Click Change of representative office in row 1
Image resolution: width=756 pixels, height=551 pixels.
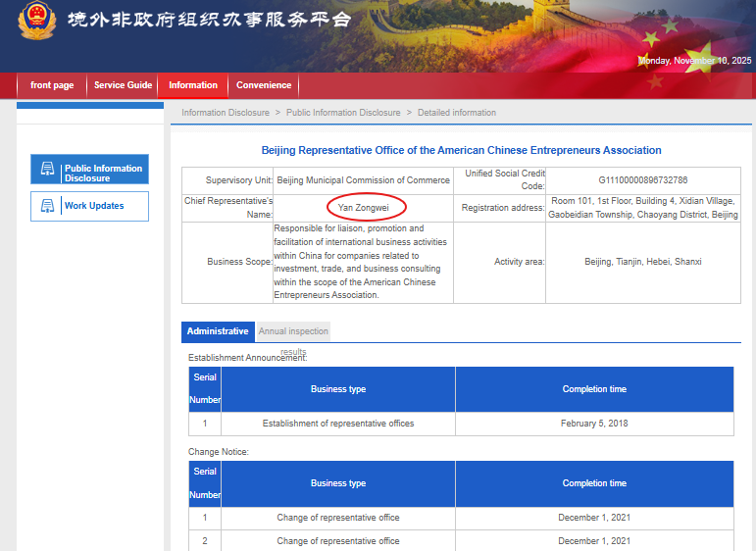(338, 518)
